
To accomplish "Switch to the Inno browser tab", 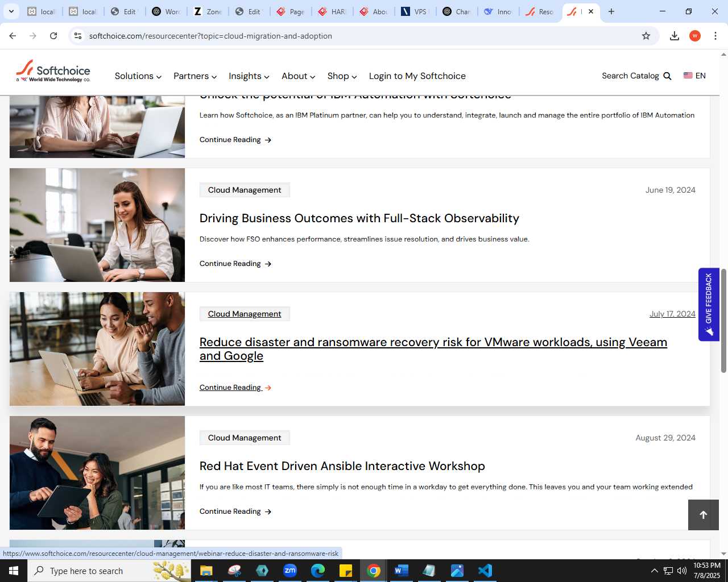I will [499, 11].
